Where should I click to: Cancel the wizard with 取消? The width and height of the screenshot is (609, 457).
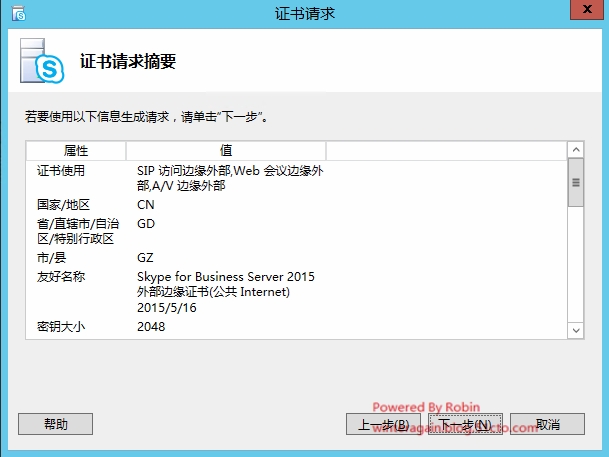547,424
